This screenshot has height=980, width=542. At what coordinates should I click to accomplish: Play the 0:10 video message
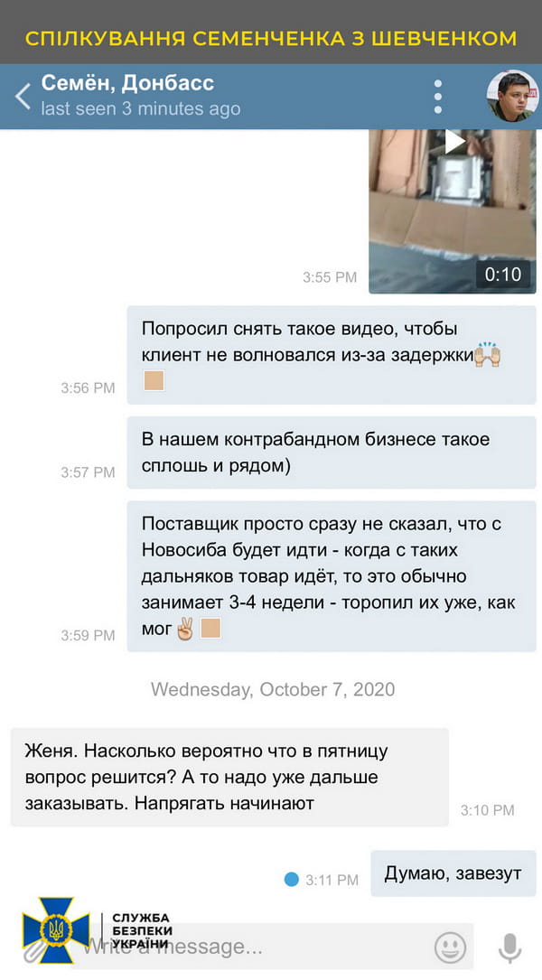(x=453, y=210)
